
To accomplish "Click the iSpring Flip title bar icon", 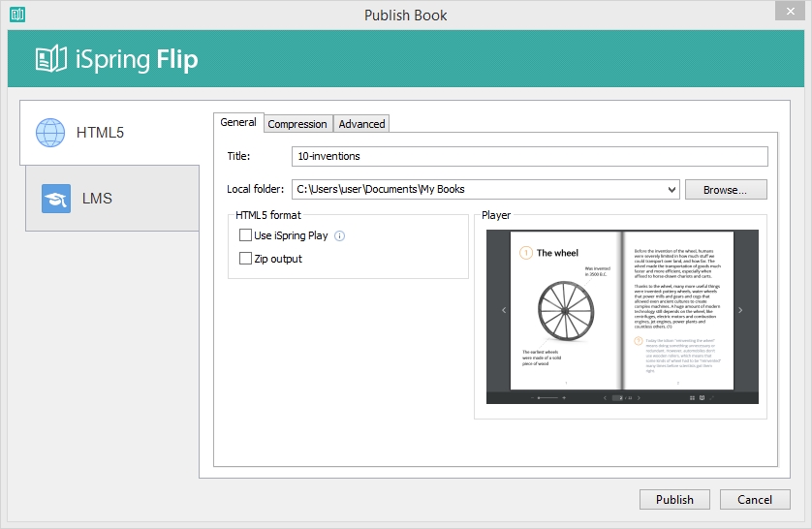I will [x=17, y=15].
